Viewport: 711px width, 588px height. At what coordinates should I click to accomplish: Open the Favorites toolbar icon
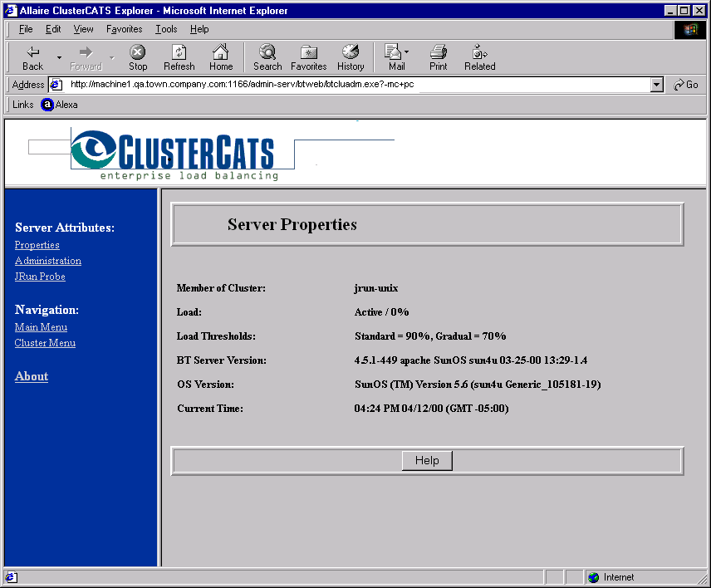pyautogui.click(x=309, y=52)
